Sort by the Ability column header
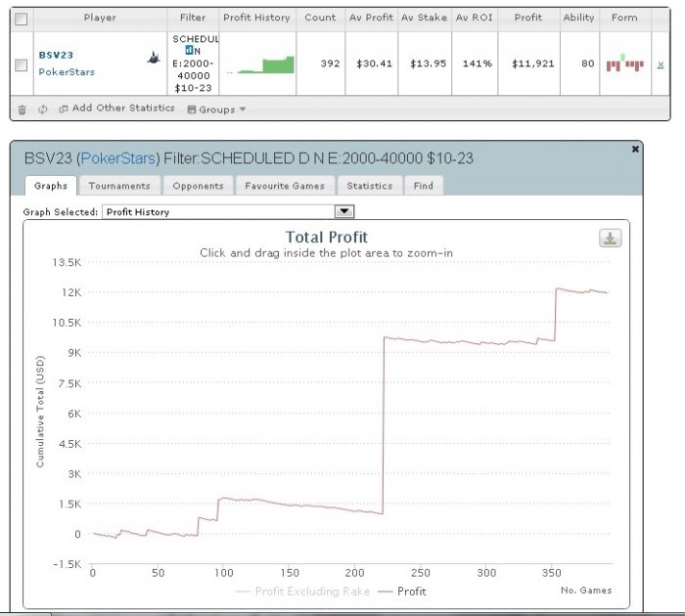The height and width of the screenshot is (616, 685). coord(579,18)
